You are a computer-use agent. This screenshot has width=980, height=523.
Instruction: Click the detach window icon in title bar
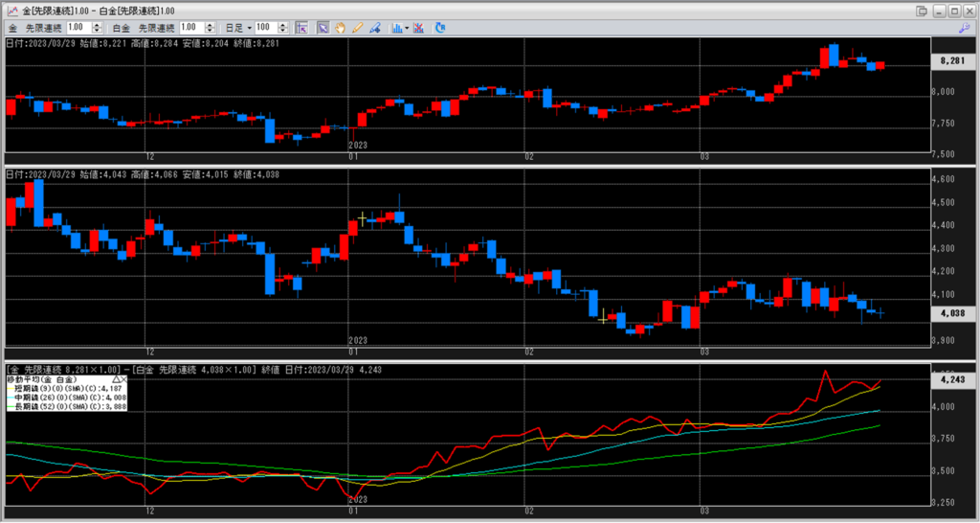922,10
